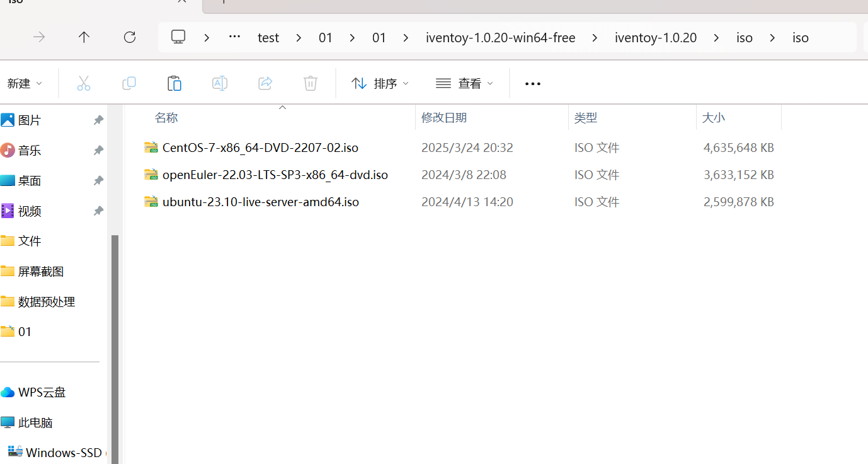Navigate to iventoy-1.0.20 in breadcrumb
This screenshot has width=868, height=464.
656,38
